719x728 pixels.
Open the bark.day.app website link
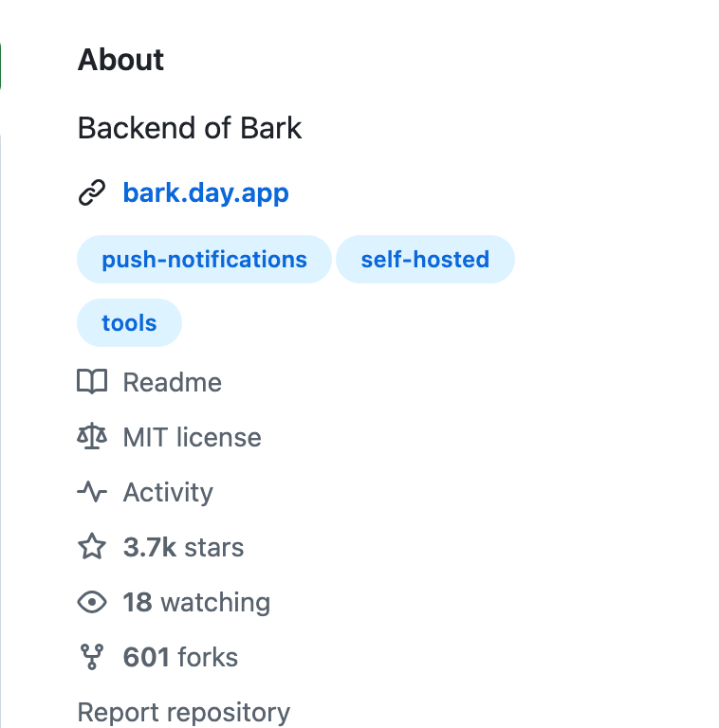click(x=206, y=192)
